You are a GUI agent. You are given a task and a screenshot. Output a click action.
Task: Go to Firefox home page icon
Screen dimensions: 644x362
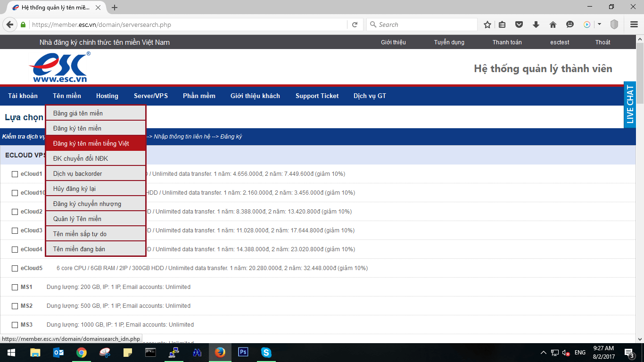click(x=553, y=25)
